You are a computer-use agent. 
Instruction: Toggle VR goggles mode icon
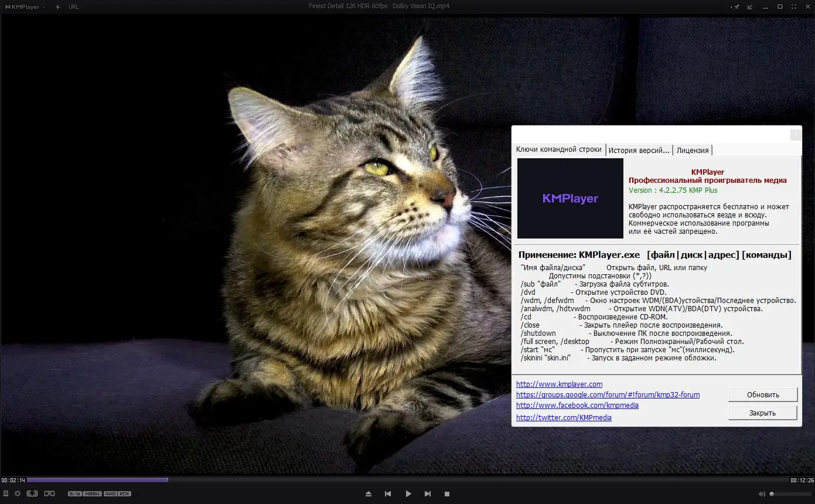50,493
